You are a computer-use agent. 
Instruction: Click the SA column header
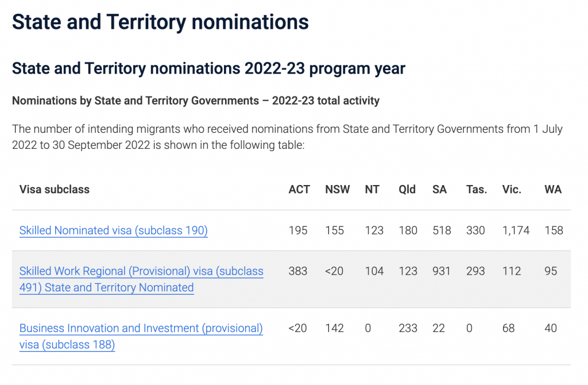click(439, 189)
